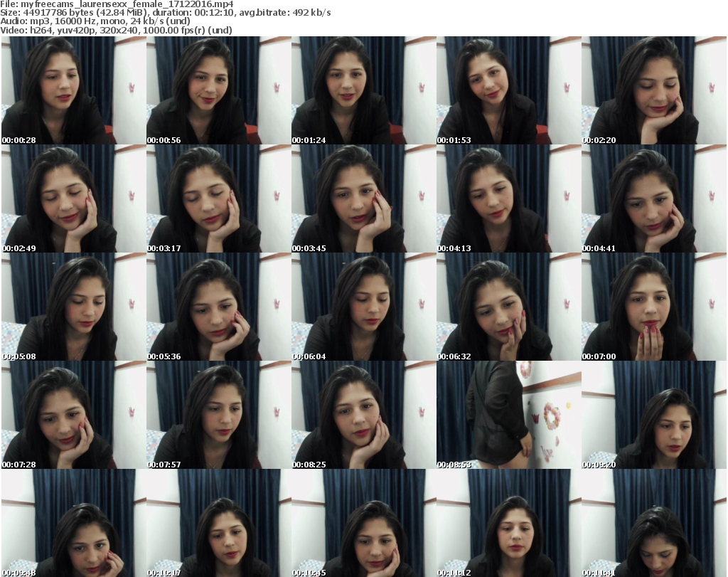Select the 00:03:45 frame
The image size is (728, 577).
pyautogui.click(x=363, y=198)
